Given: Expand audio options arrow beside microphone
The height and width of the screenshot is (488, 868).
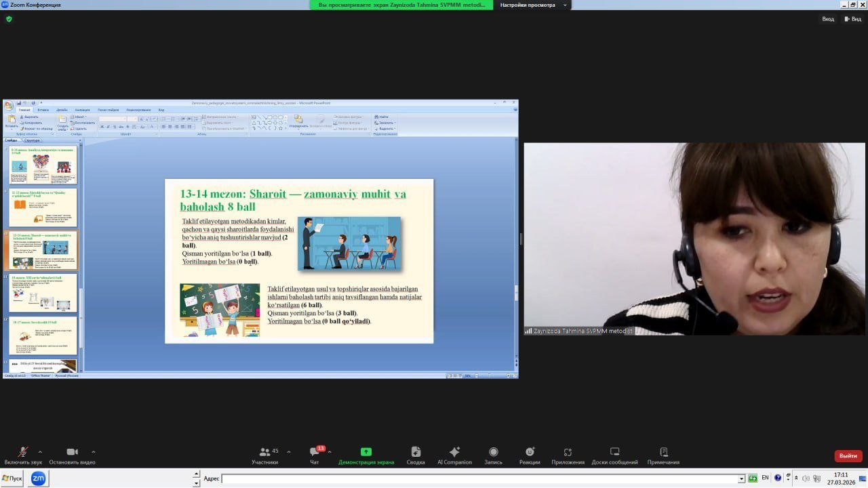Looking at the screenshot, I should [x=40, y=452].
